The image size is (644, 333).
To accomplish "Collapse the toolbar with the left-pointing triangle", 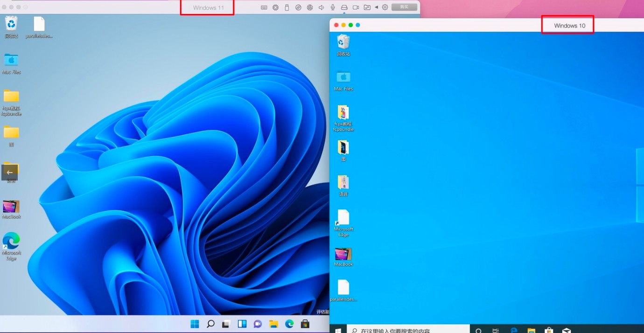I will click(x=376, y=7).
